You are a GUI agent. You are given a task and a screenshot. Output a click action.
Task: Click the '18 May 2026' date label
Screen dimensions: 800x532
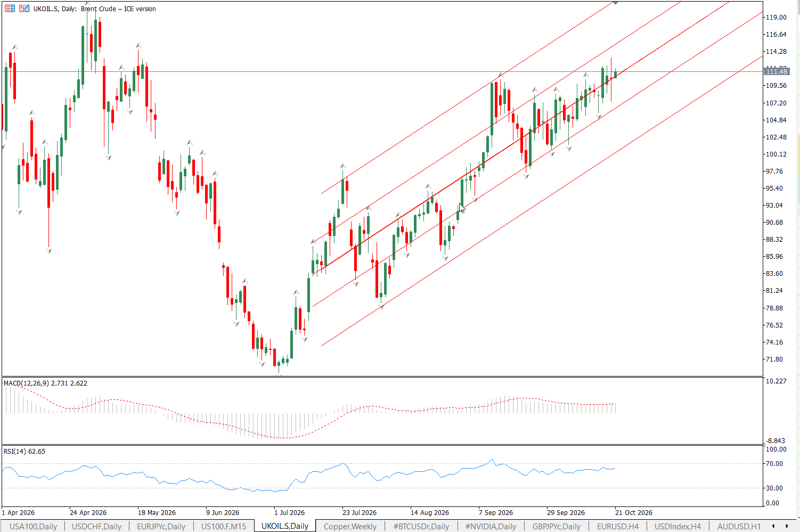click(157, 513)
